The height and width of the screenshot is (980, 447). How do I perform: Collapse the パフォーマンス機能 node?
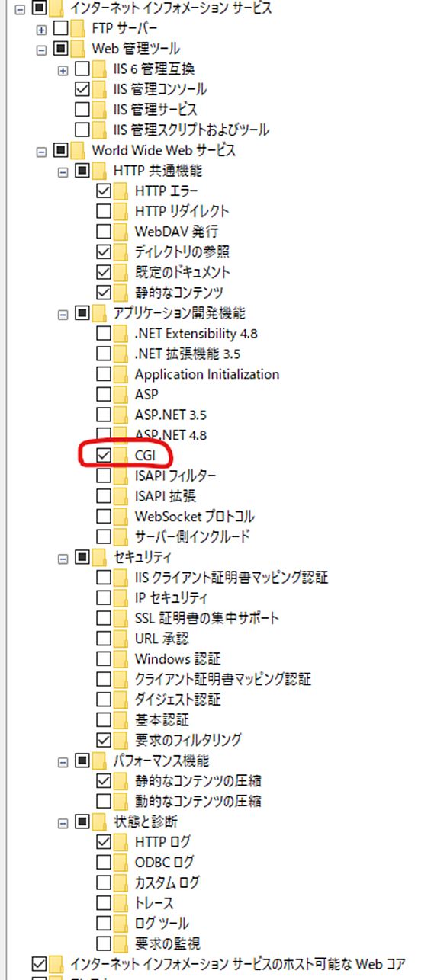tap(63, 761)
